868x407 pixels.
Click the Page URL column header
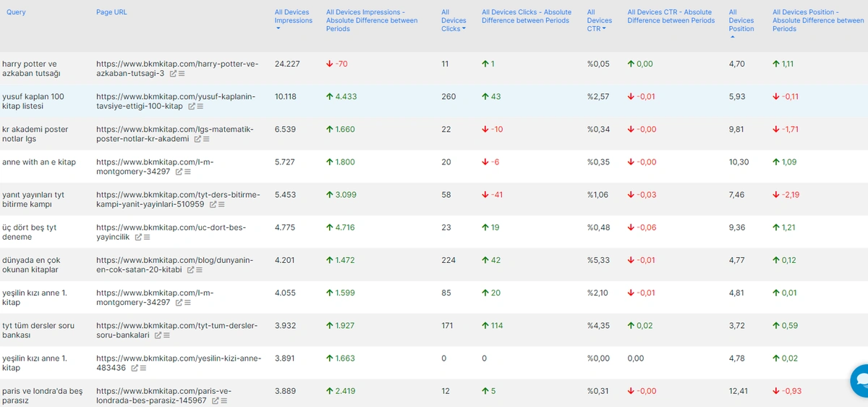point(111,12)
